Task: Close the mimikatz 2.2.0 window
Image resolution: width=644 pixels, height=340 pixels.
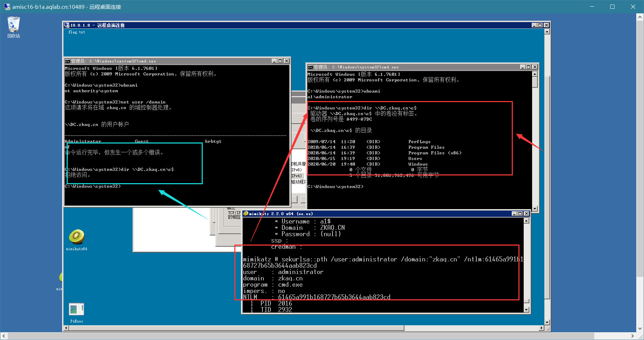Action: (x=526, y=213)
